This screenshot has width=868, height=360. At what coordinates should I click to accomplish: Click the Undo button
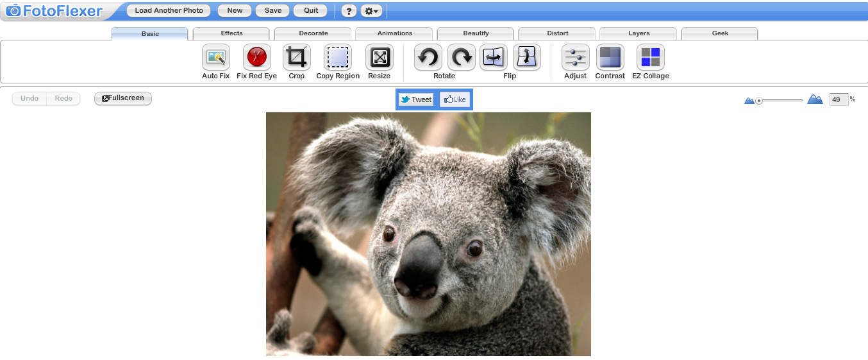[x=29, y=99]
